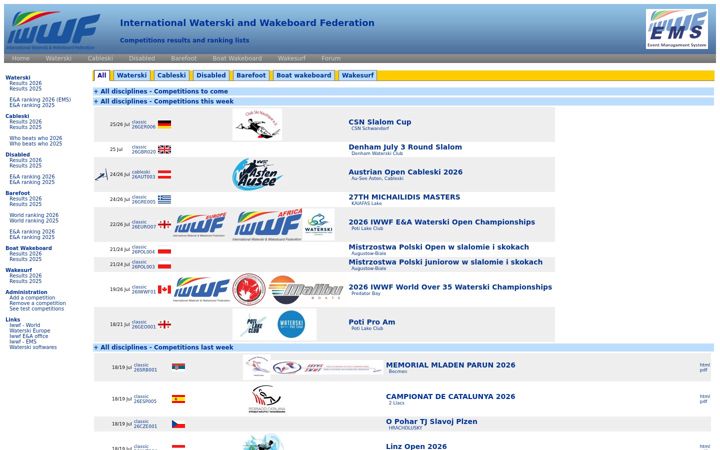The height and width of the screenshot is (450, 720).
Task: Switch to the Boat wakeboard tab
Action: (x=304, y=75)
